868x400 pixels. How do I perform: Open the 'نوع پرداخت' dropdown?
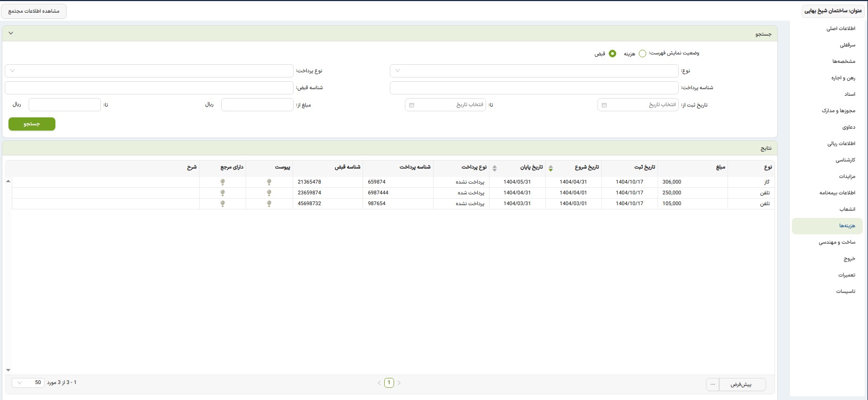(x=149, y=71)
